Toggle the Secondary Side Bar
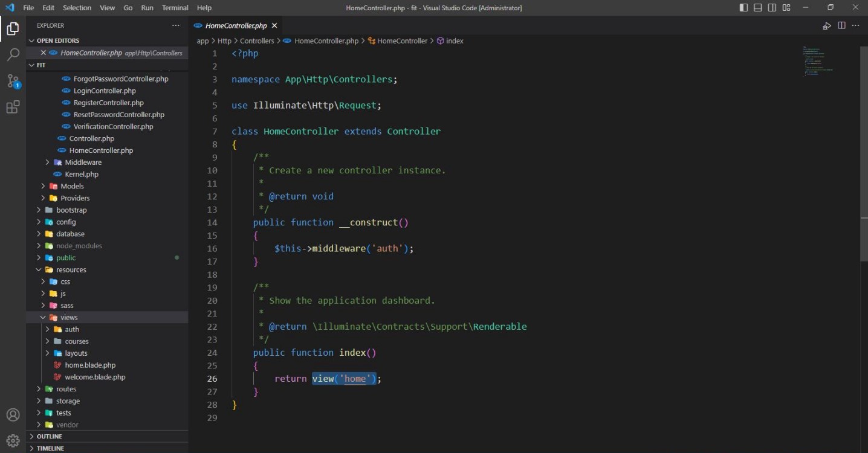This screenshot has height=453, width=868. tap(772, 8)
